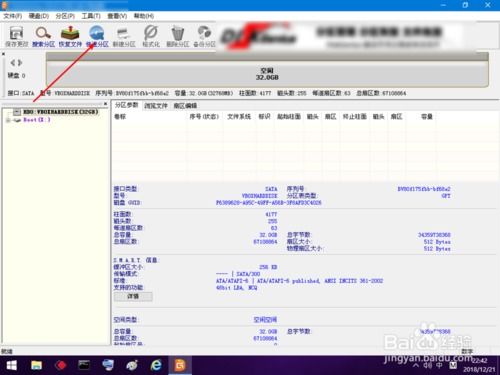Click the Details (详情) button under S.M.A.R.T. info

pos(133,296)
